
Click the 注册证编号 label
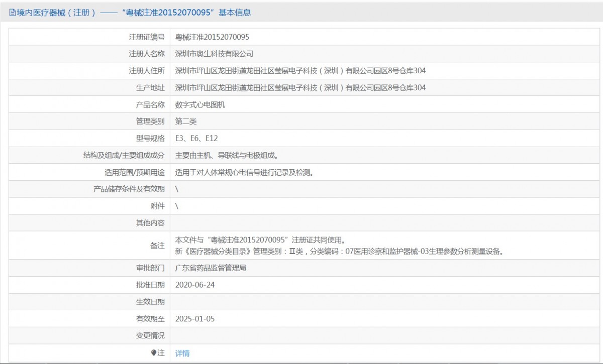147,37
